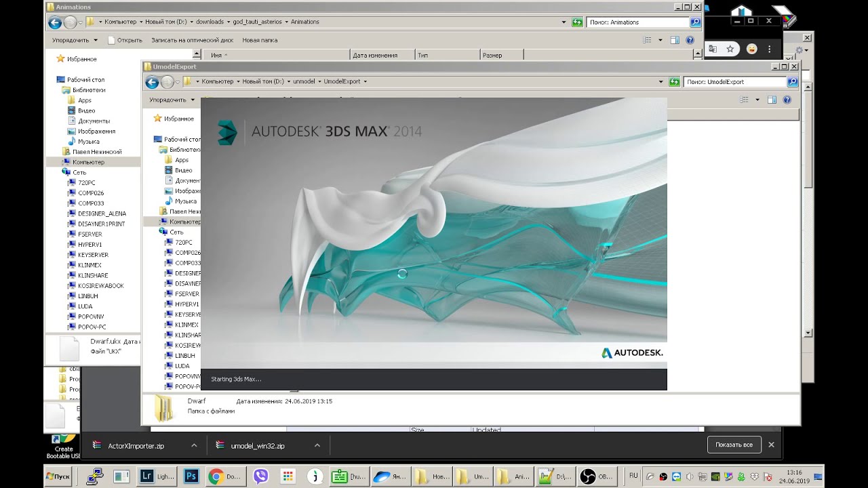Click the Start (Пуск) button
Screen dimensions: 868x488
(x=58, y=476)
